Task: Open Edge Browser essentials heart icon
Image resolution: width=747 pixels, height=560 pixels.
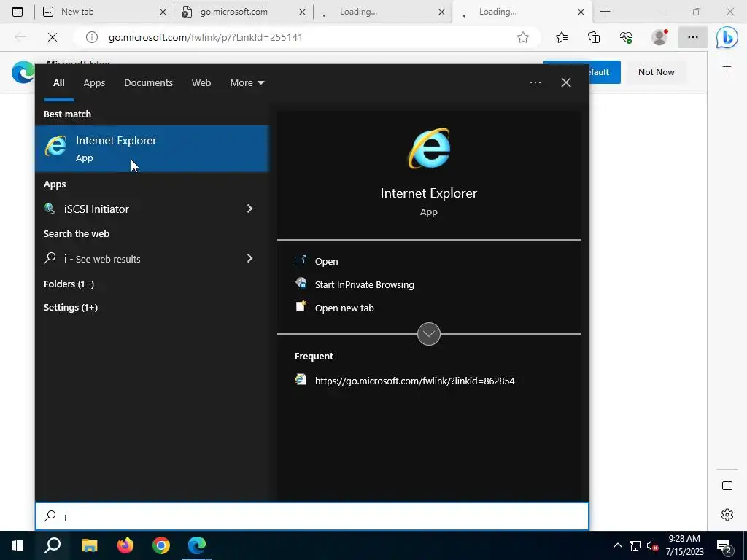Action: click(626, 37)
